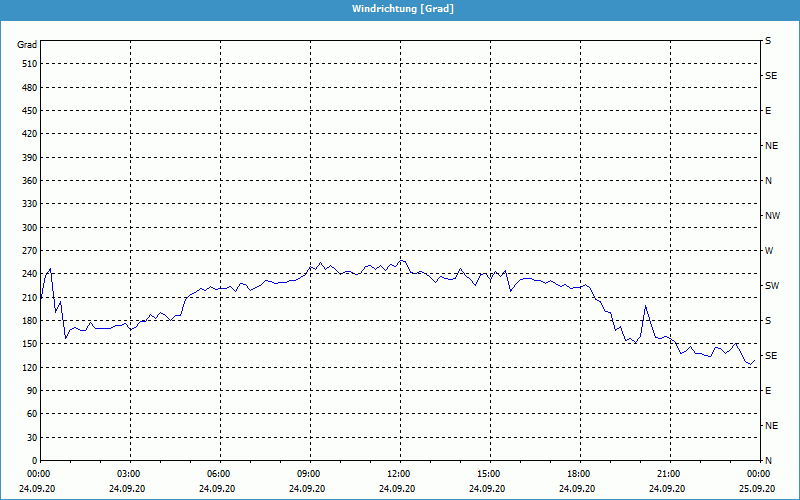Click the SW compass direction label
800x500 pixels.
pyautogui.click(x=771, y=286)
